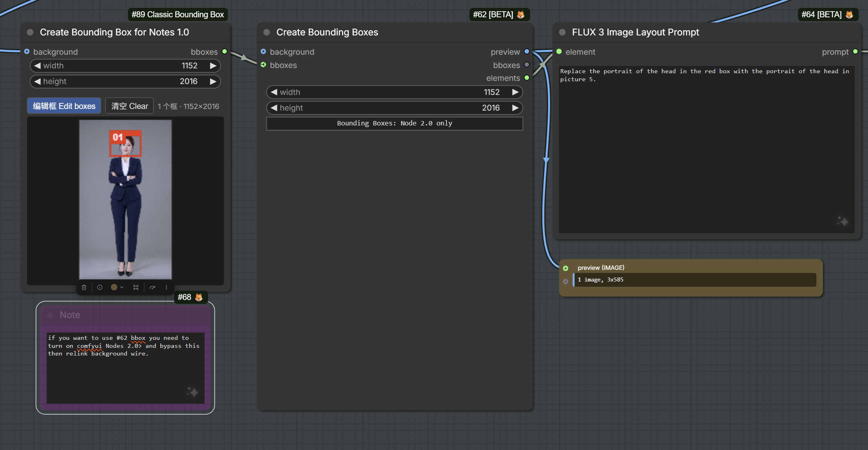Click sparkle icon in Note text area
Viewport: 868px width, 450px height.
(x=192, y=392)
